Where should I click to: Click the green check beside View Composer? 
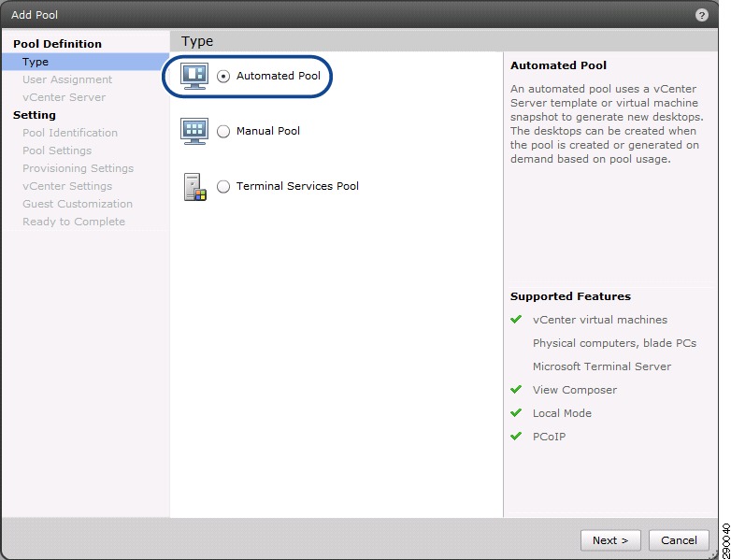click(516, 389)
